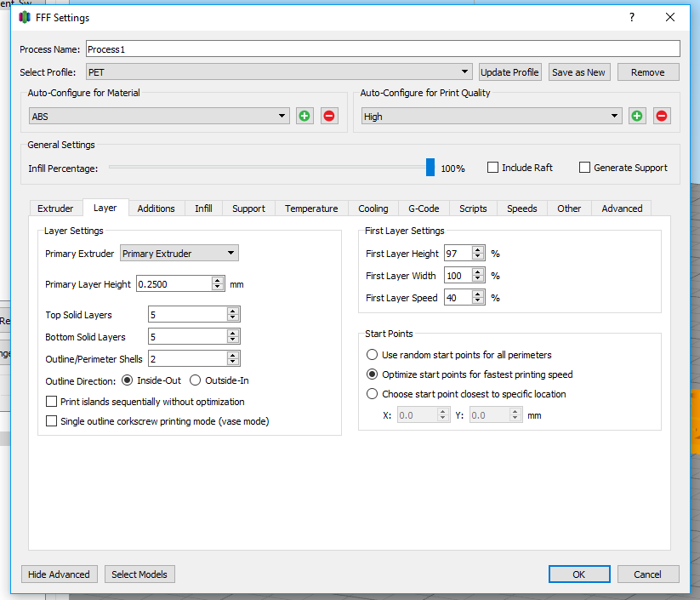The width and height of the screenshot is (700, 600).
Task: Confirm settings with the OK button
Action: tap(579, 574)
